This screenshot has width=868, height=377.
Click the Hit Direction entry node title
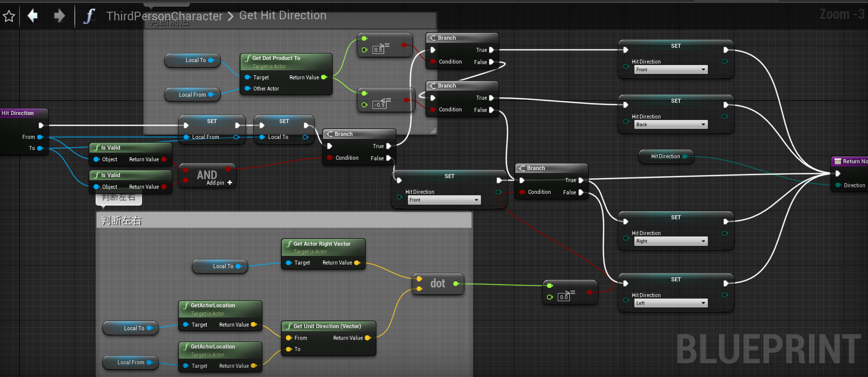tap(18, 113)
